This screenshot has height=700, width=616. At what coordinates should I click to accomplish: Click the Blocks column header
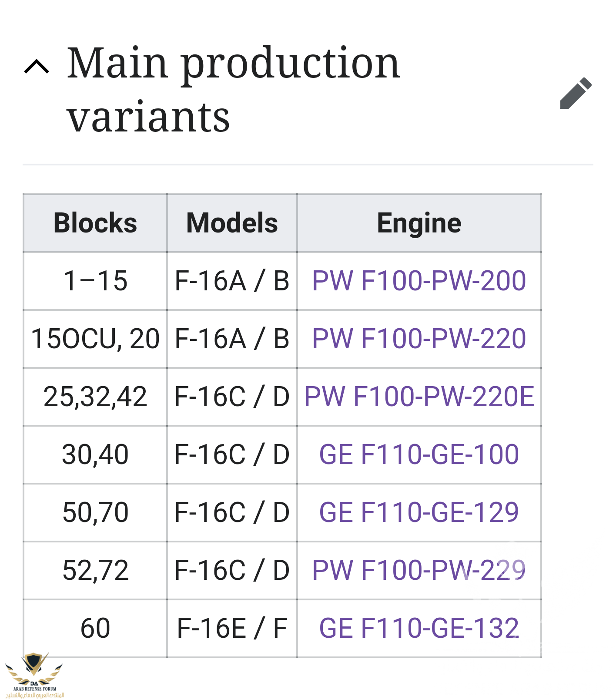pos(95,223)
